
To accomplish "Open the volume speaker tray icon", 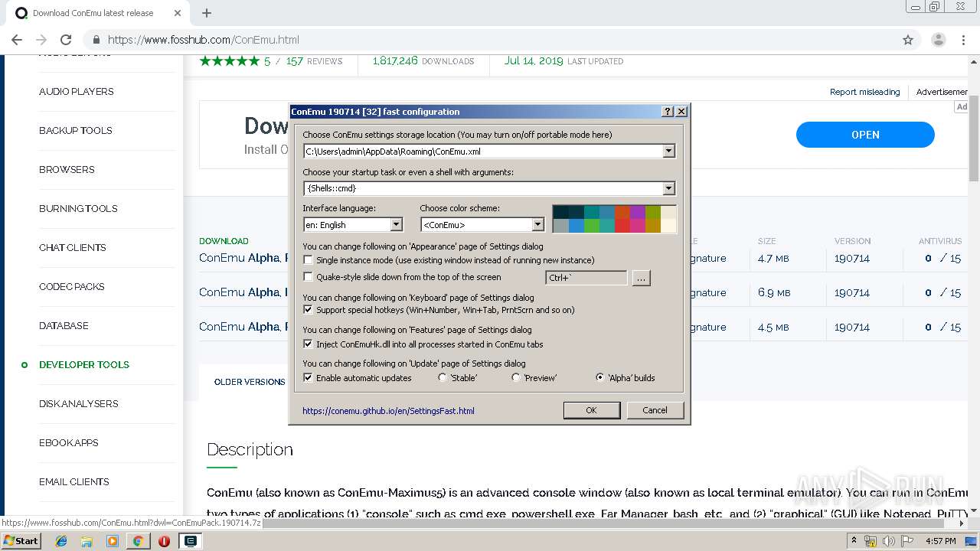I will pyautogui.click(x=888, y=541).
